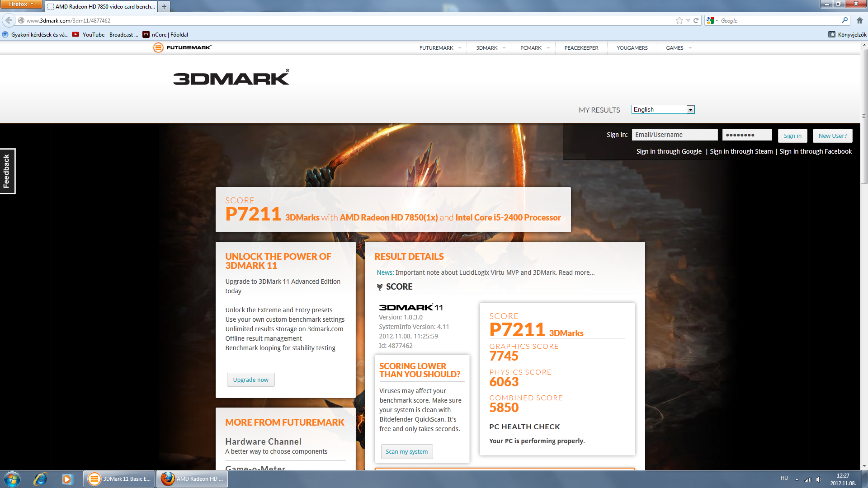
Task: Open the media player taskbar icon
Action: click(67, 479)
